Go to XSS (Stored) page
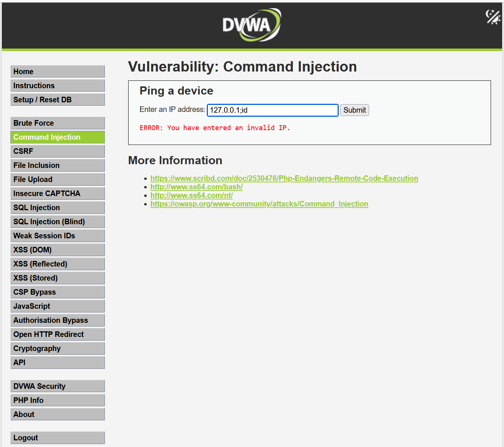 (x=57, y=278)
